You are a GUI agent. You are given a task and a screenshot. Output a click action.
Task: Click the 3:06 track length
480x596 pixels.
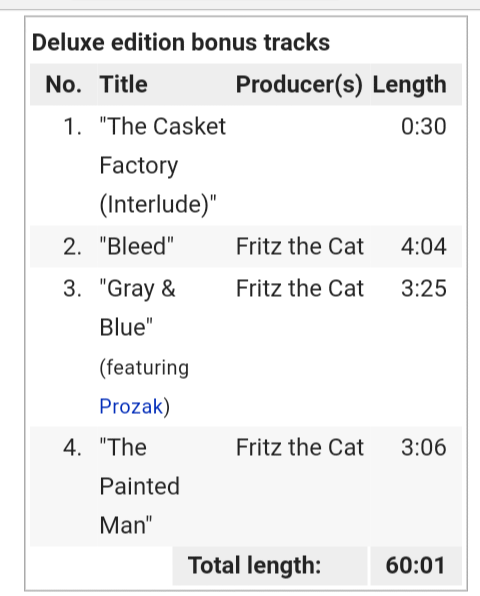tap(423, 447)
